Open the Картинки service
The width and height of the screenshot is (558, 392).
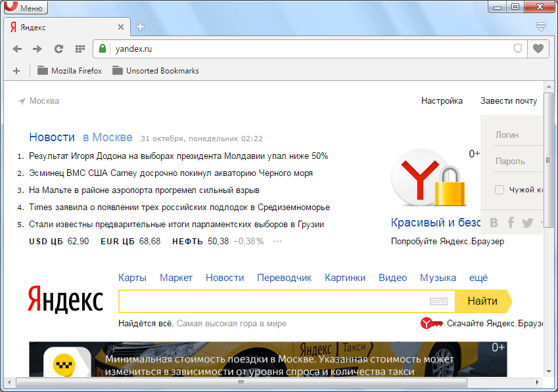(x=345, y=278)
